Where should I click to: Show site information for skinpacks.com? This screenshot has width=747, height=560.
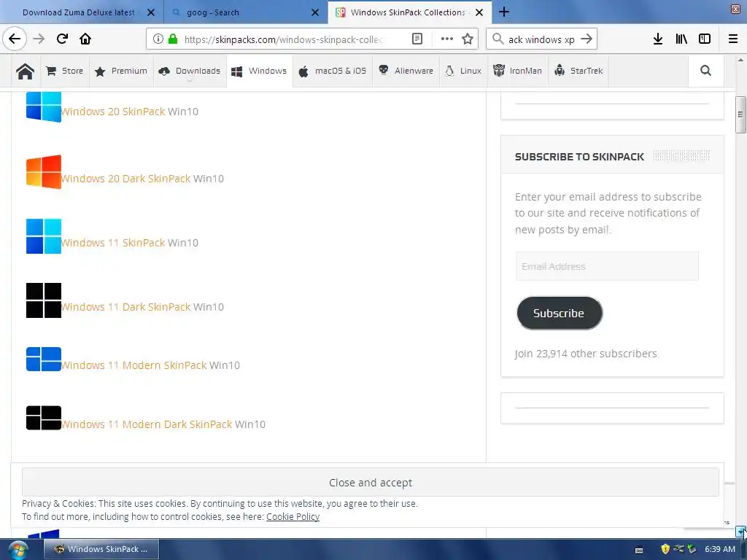point(158,39)
